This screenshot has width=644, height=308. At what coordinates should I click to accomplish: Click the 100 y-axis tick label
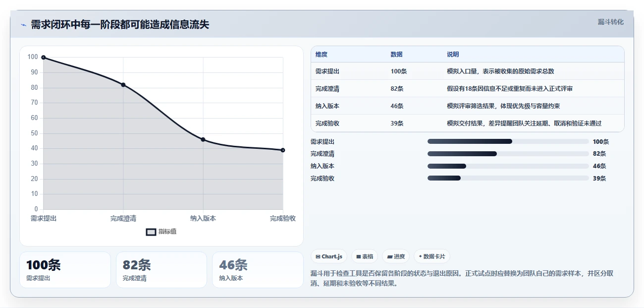click(33, 57)
